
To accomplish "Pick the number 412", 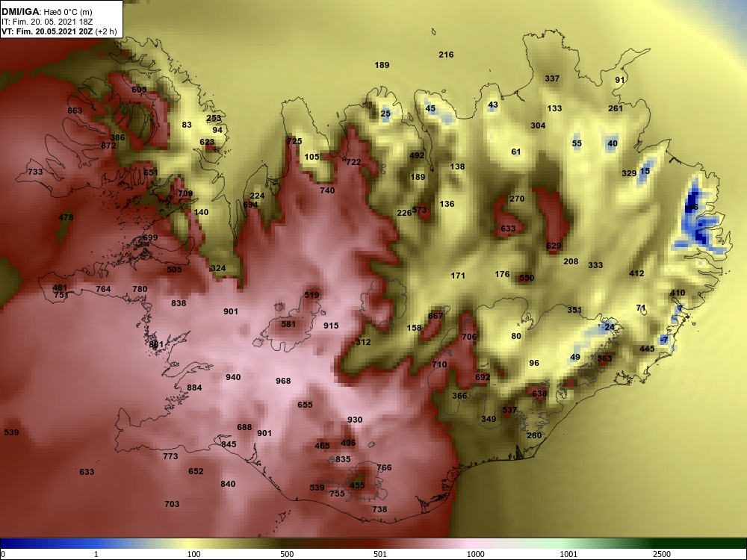I will click(x=636, y=274).
